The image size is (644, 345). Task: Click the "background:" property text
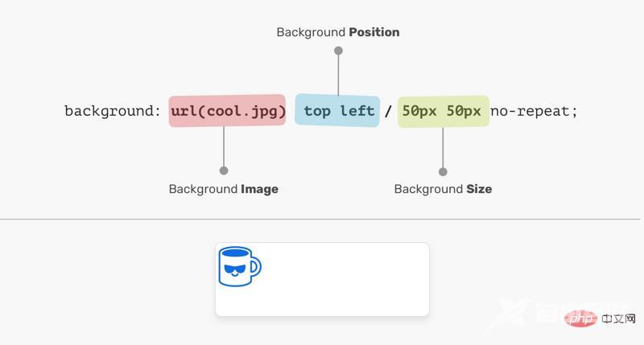click(113, 111)
